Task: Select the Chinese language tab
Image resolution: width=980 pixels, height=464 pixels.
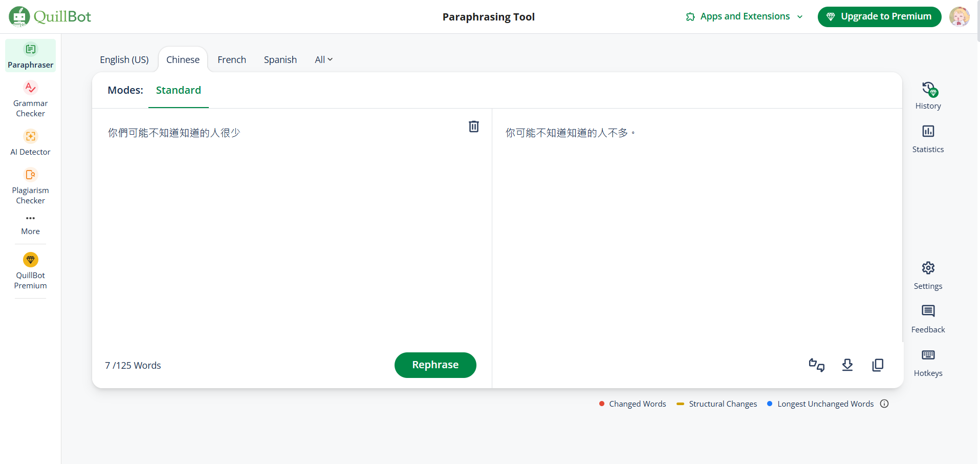Action: pos(183,60)
